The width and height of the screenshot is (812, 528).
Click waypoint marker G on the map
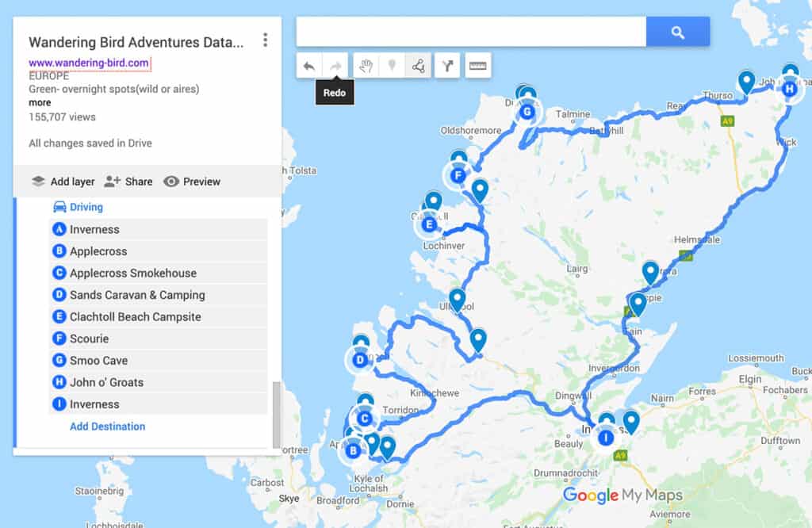click(527, 111)
